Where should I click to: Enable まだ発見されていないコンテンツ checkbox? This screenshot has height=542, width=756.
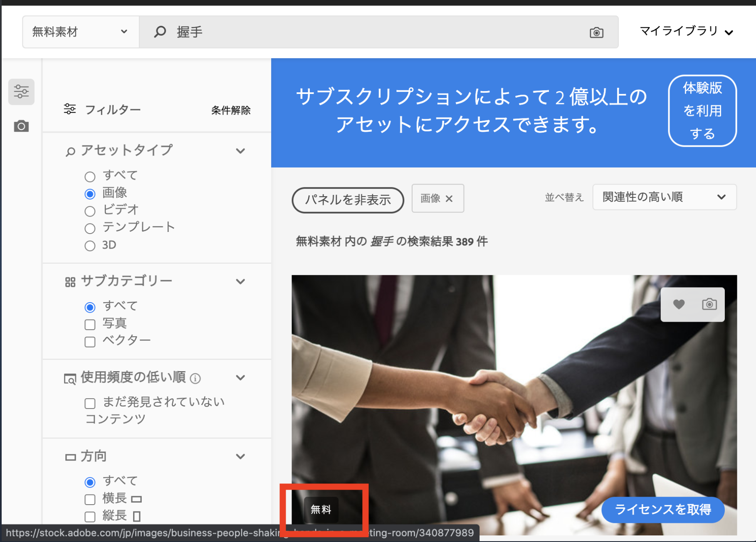90,403
